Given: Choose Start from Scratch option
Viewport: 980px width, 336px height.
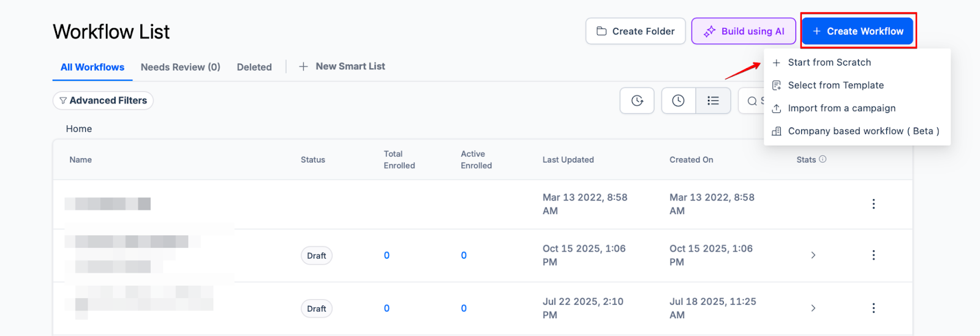Looking at the screenshot, I should coord(829,63).
